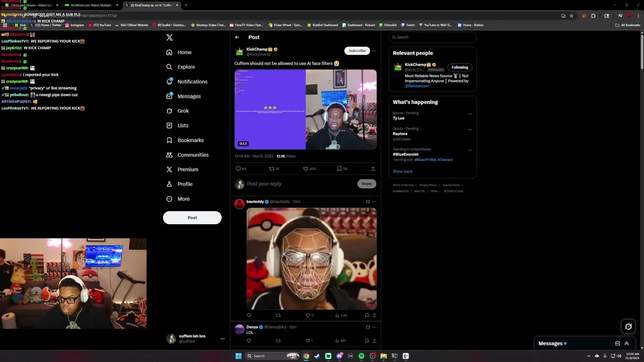Open the Terms of Service link
The height and width of the screenshot is (362, 644).
(403, 185)
